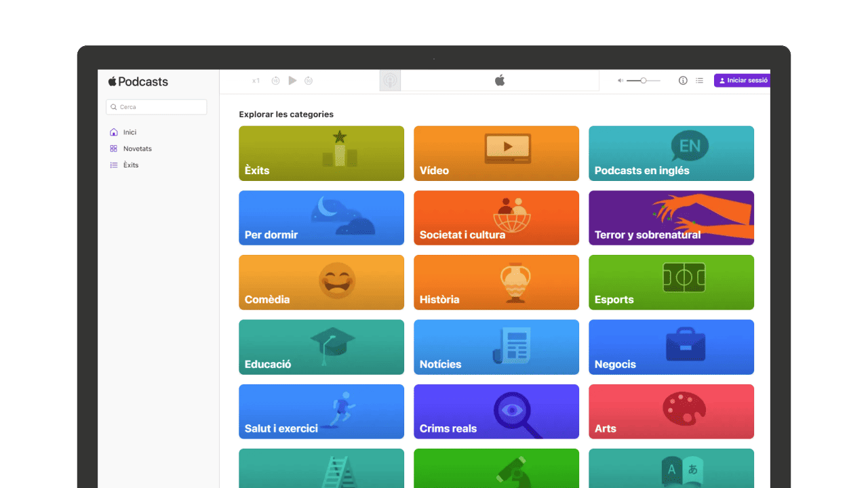This screenshot has height=488, width=868.
Task: Open the Comèdia category tile
Action: [x=321, y=282]
